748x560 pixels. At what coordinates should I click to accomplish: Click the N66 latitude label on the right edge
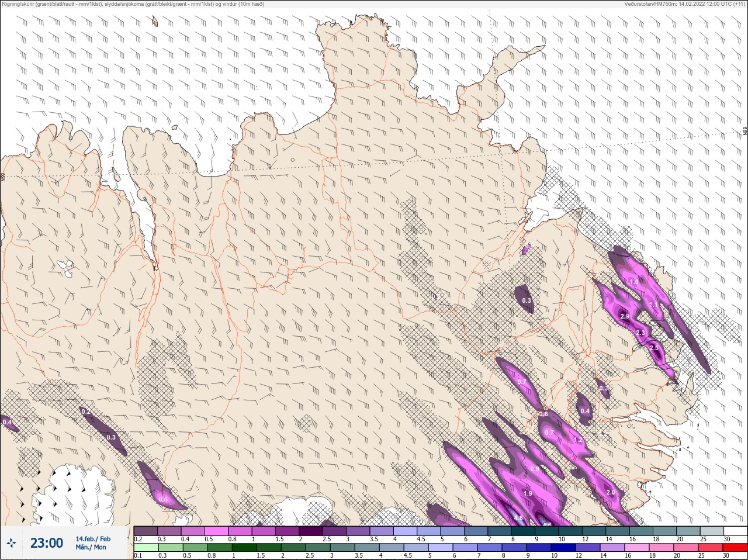coord(745,132)
